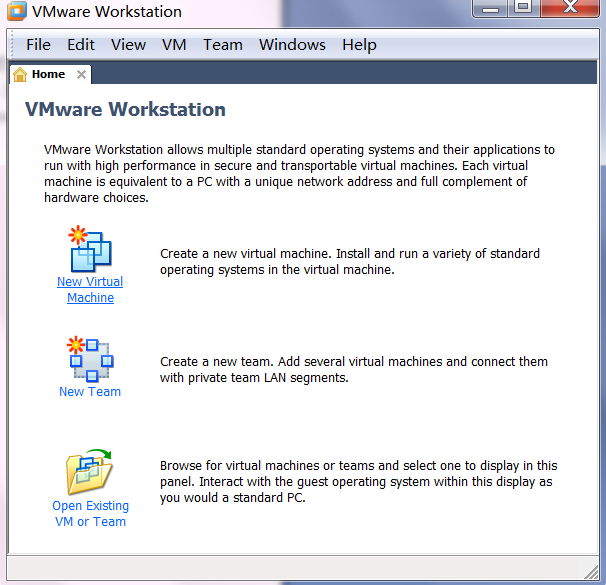Screen dimensions: 606x585
Task: Click the VMware Workstation title bar icon
Action: (17, 10)
